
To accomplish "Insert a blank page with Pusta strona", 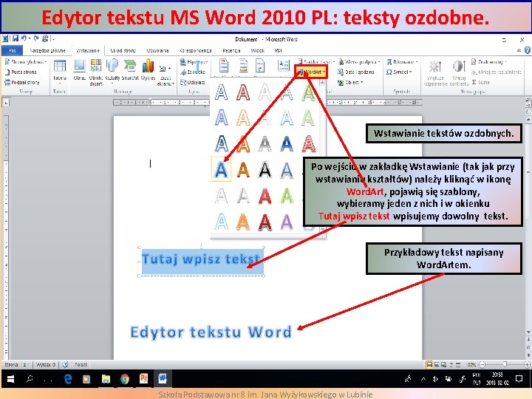I will click(x=21, y=72).
